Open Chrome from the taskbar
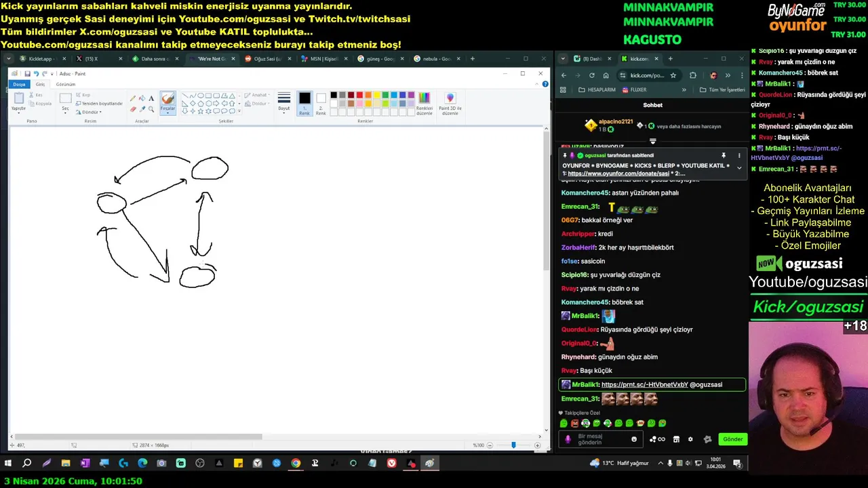 (x=296, y=464)
